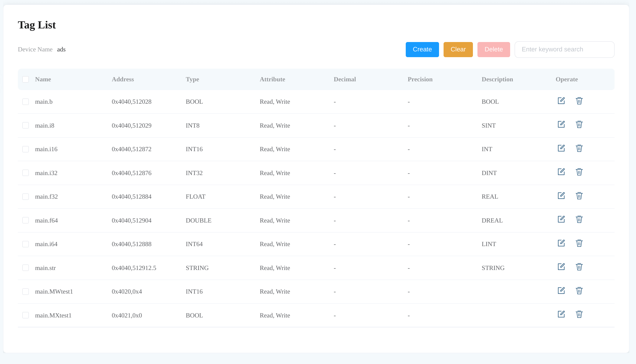Check the checkbox for main.b

pyautogui.click(x=25, y=102)
